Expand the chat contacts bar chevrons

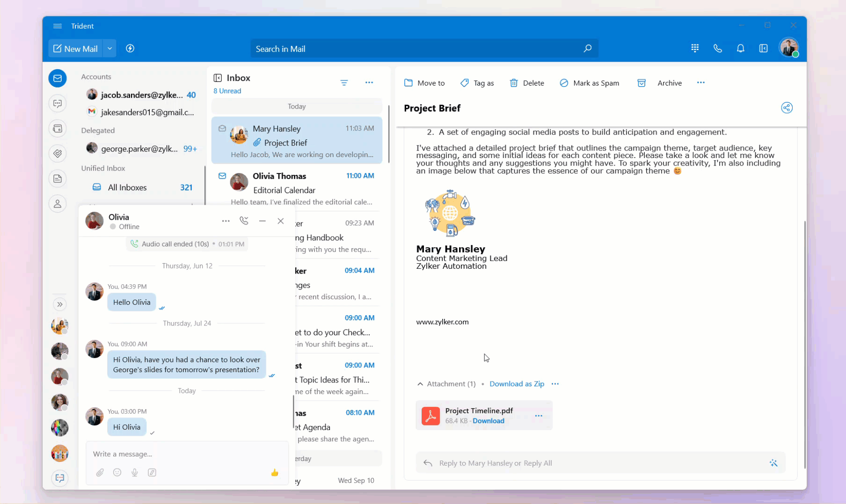click(x=60, y=304)
